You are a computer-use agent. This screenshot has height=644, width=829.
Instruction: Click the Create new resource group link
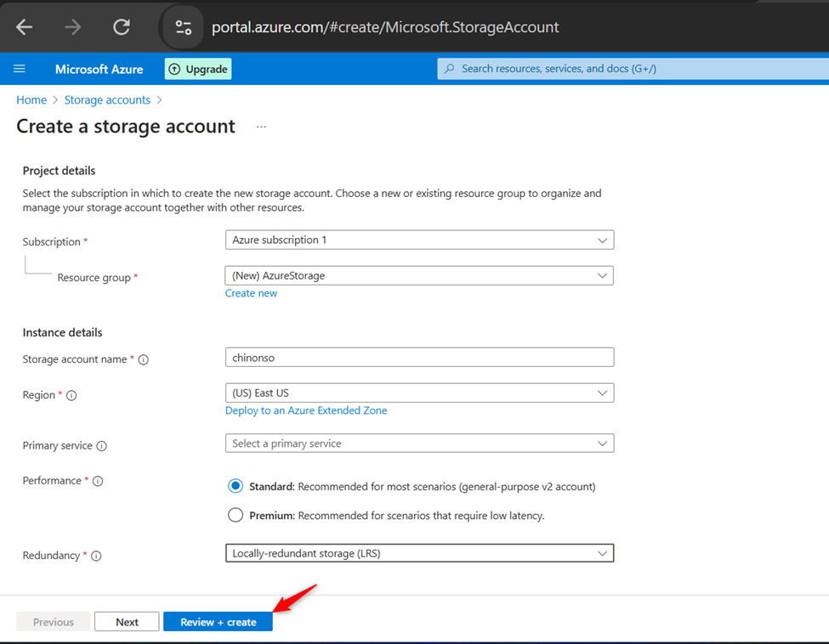point(251,293)
